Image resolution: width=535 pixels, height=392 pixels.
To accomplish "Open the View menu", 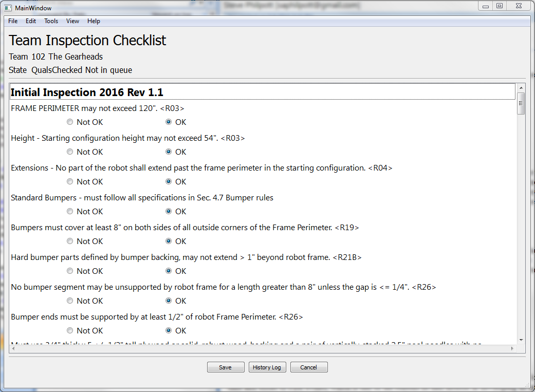I will [x=72, y=21].
